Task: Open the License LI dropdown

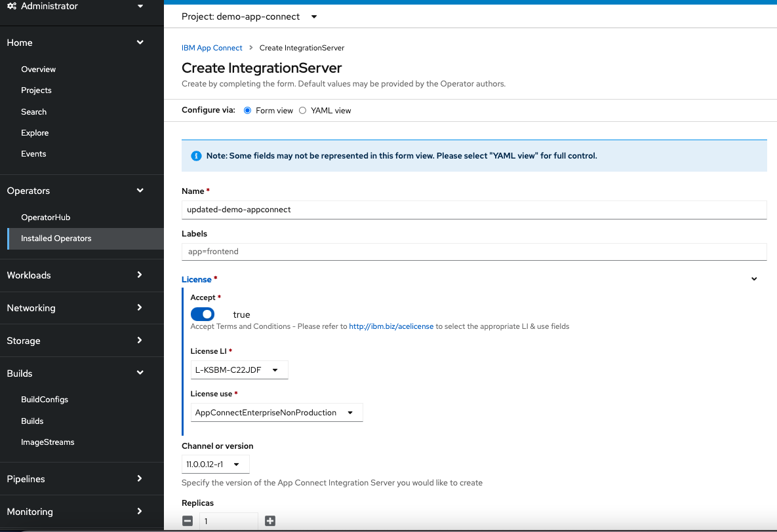Action: pos(239,370)
